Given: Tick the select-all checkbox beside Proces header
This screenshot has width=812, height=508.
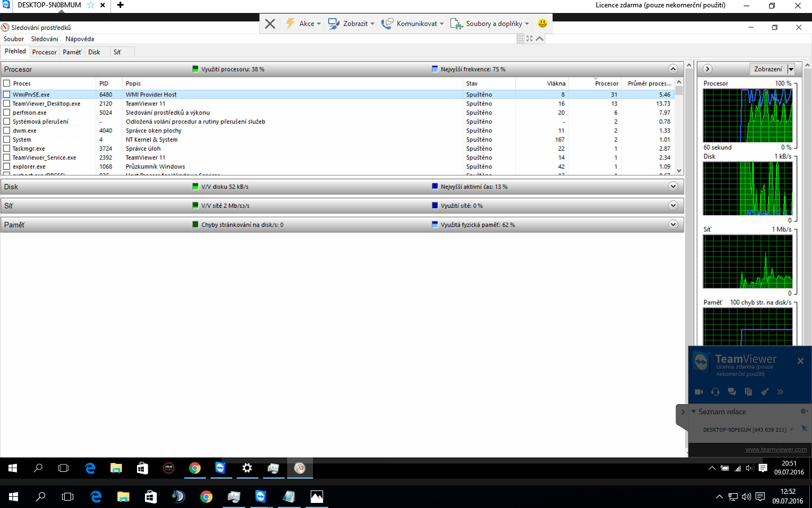Looking at the screenshot, I should [x=7, y=84].
